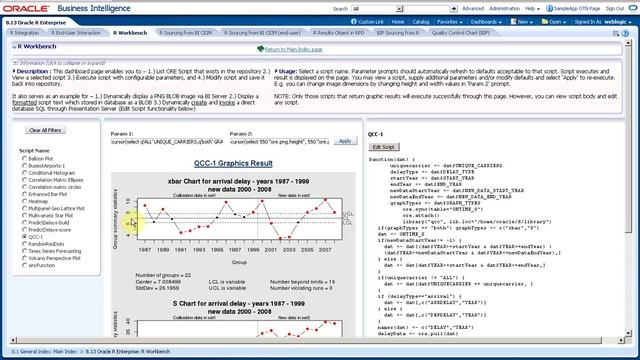This screenshot has width=640, height=360.
Task: Open the page options icon beside help
Action: (616, 33)
